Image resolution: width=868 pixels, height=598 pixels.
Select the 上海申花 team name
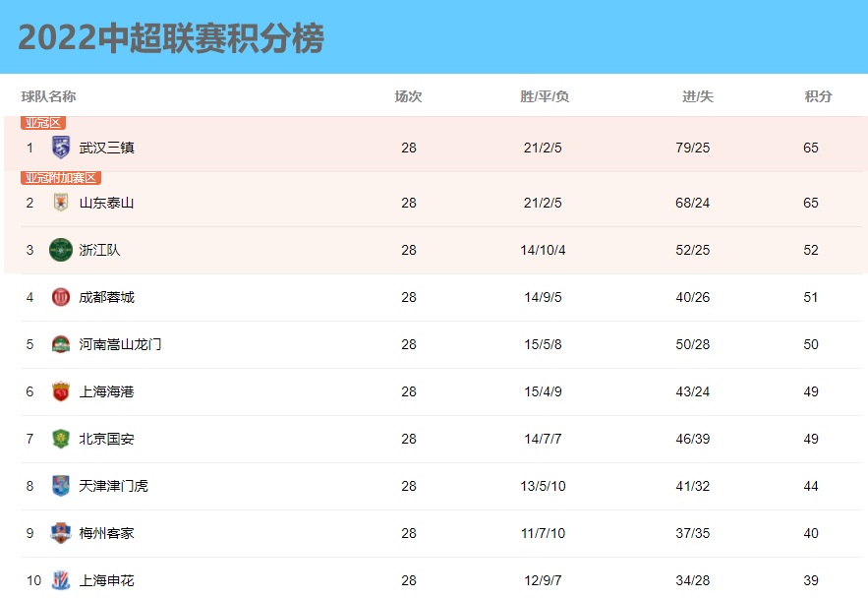[x=106, y=581]
